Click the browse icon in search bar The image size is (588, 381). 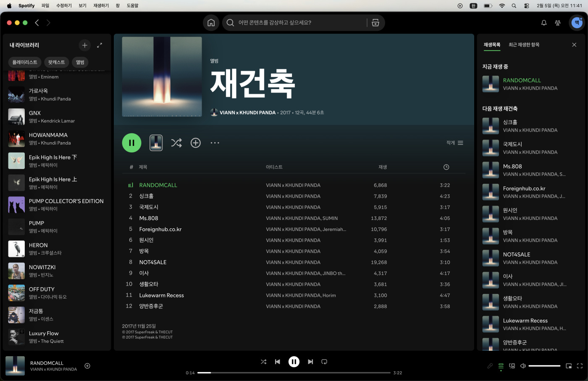pos(375,23)
